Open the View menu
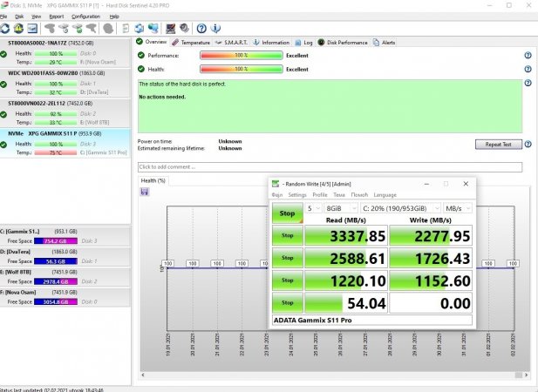The height and width of the screenshot is (392, 538). point(36,17)
